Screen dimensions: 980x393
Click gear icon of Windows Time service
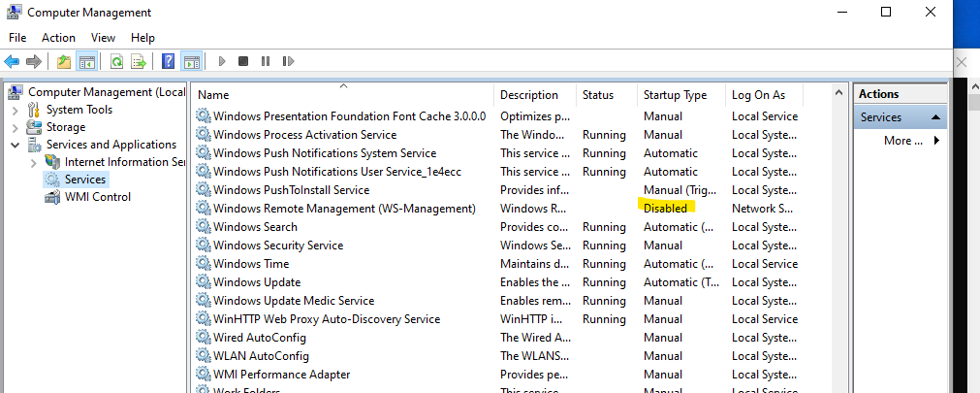204,264
